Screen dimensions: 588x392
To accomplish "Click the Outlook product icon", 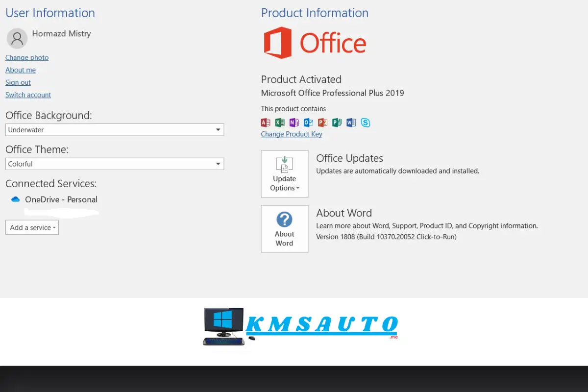I will 308,122.
